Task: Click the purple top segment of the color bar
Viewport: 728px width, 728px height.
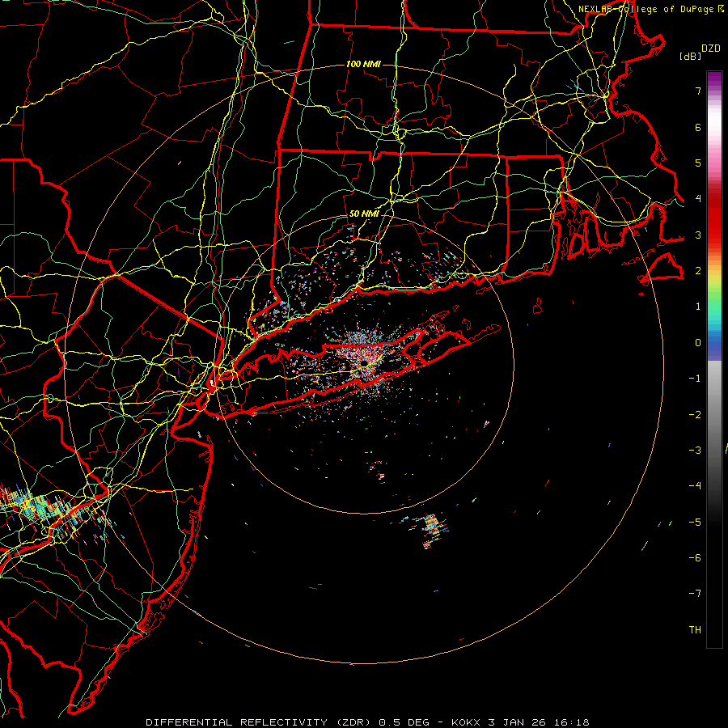Action: (714, 78)
